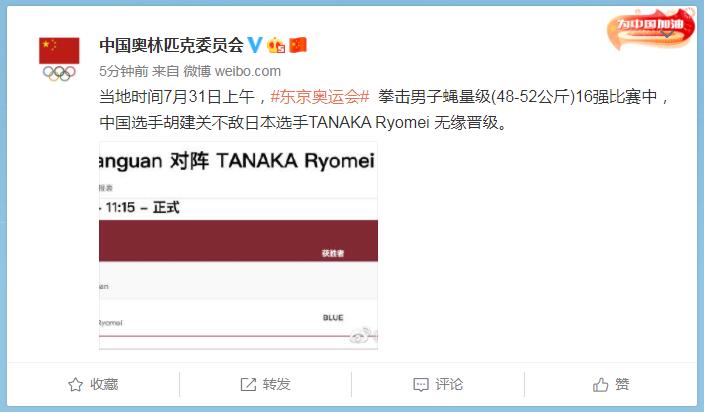Click the repost icon beside 转发
This screenshot has width=704, height=412.
tap(248, 385)
